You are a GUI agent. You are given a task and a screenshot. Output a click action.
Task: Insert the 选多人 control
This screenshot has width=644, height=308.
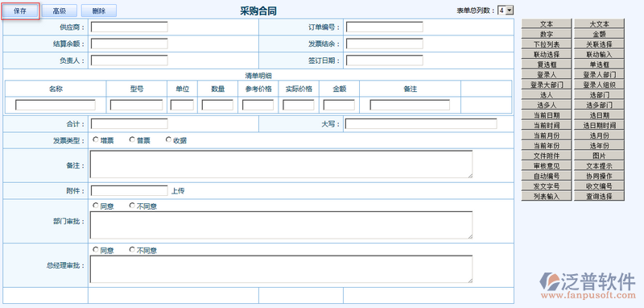[x=547, y=105]
